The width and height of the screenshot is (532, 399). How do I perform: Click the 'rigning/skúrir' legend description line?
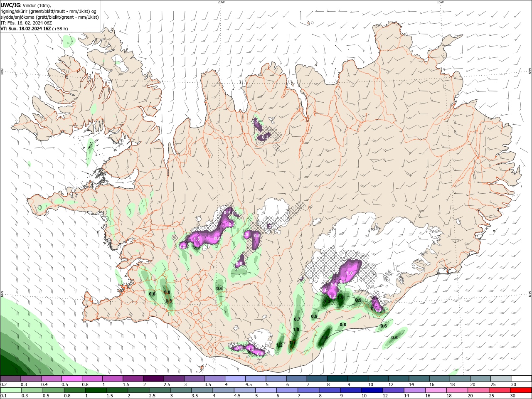tap(49, 11)
